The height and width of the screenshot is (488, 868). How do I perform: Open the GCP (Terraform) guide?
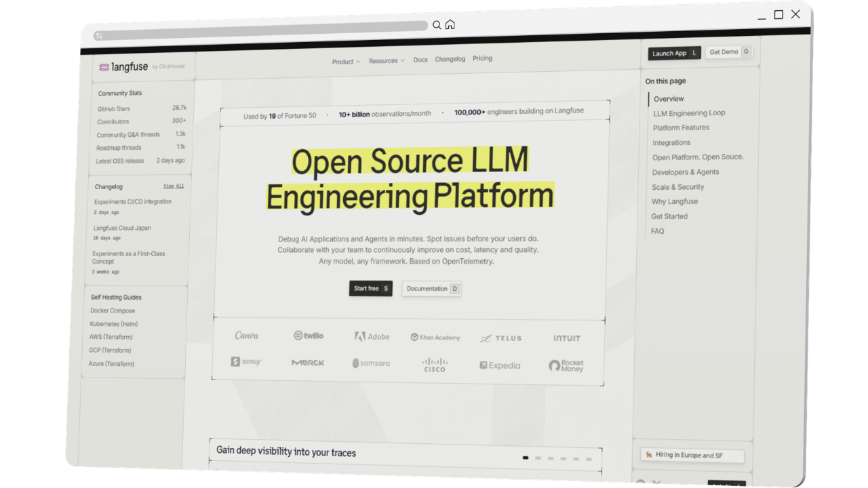[x=110, y=350]
